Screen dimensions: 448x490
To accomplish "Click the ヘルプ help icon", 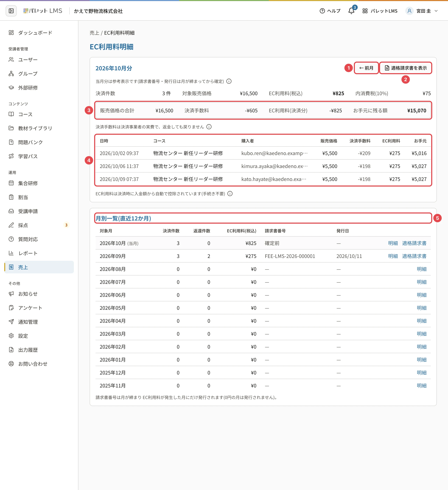I will coord(322,11).
